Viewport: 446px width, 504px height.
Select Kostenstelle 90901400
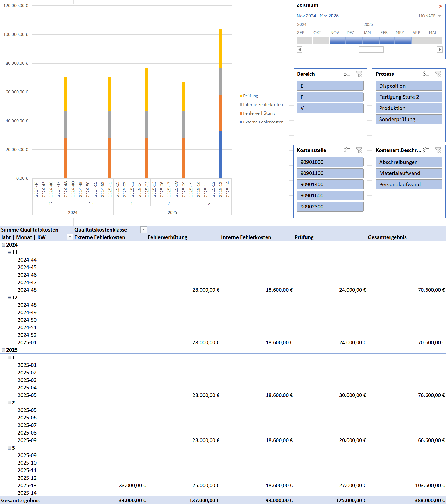tap(330, 184)
